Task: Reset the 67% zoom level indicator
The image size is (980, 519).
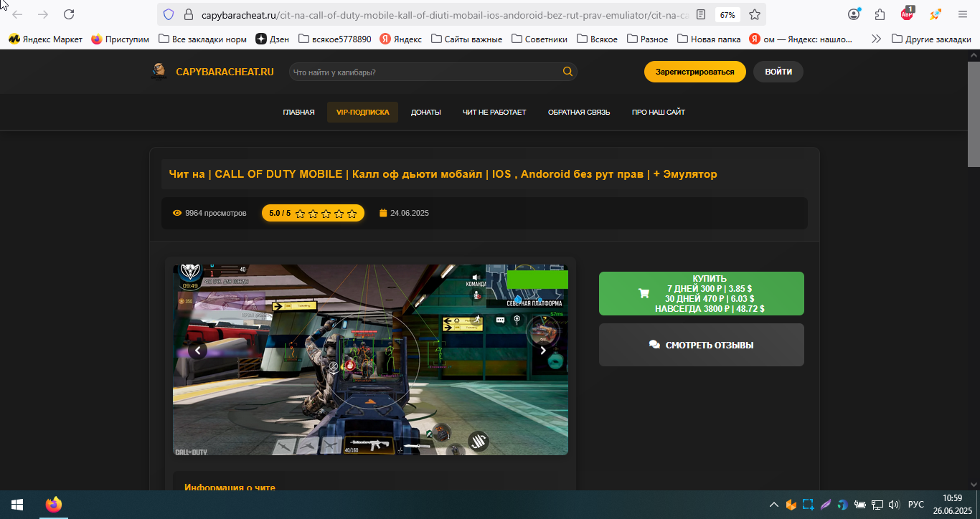Action: (727, 14)
